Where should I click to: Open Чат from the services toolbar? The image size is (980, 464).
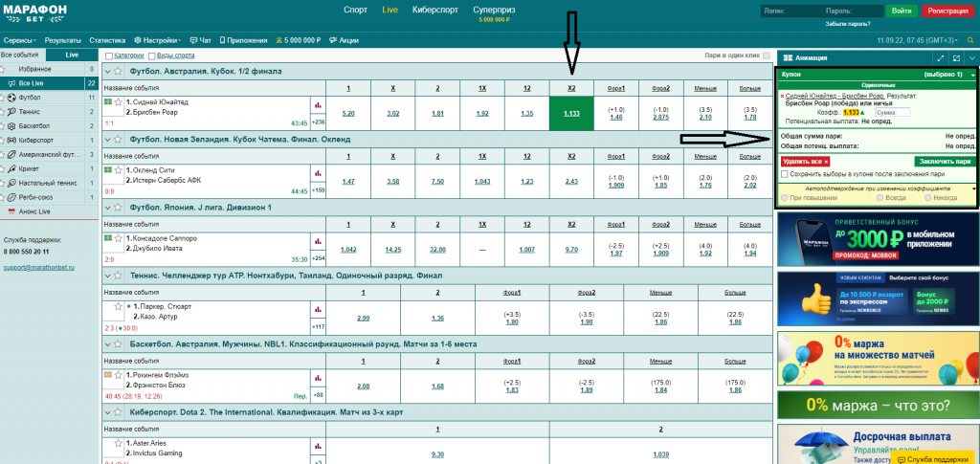[202, 41]
